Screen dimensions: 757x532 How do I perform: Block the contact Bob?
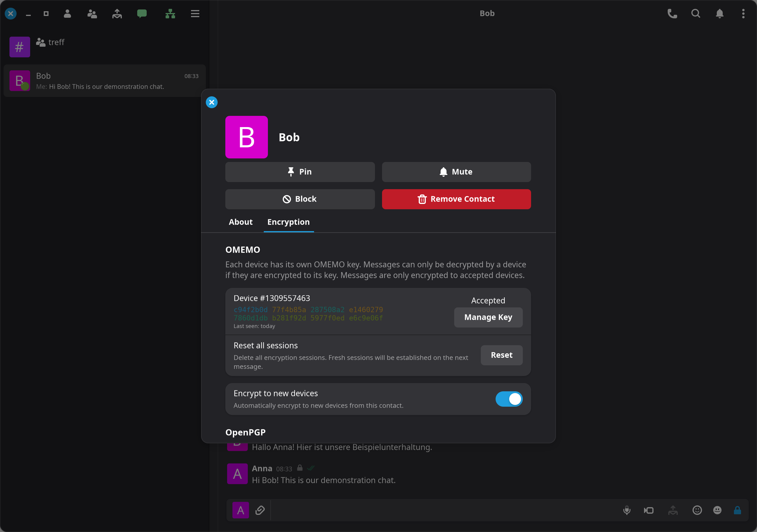(300, 199)
